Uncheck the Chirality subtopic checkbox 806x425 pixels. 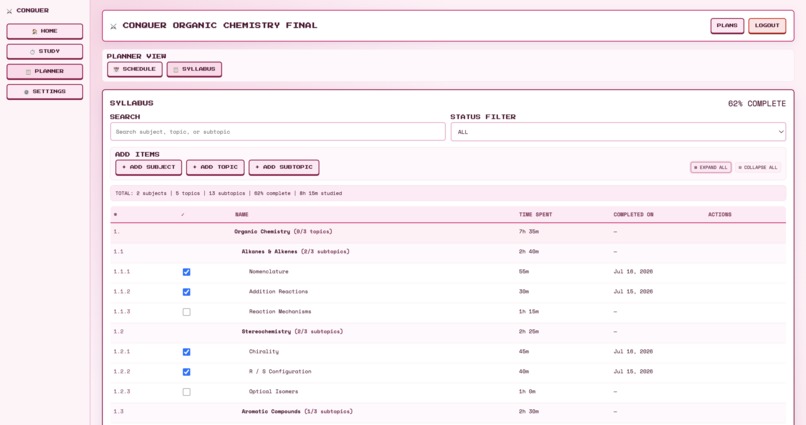pyautogui.click(x=187, y=352)
